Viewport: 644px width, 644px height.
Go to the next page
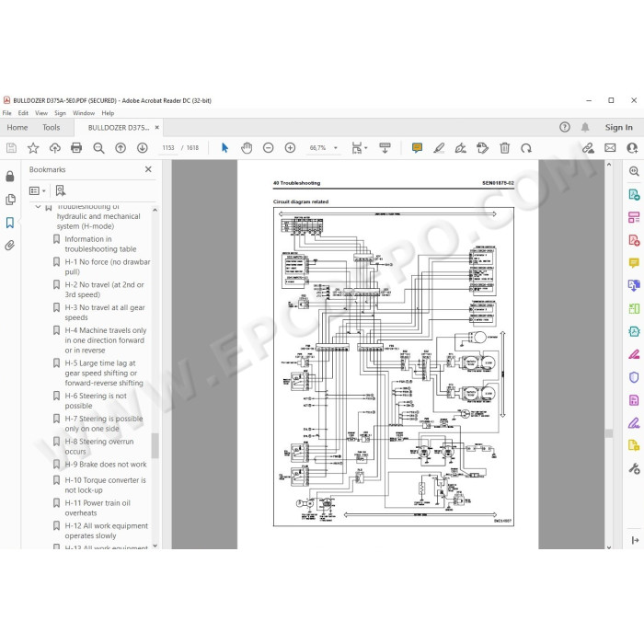click(142, 148)
